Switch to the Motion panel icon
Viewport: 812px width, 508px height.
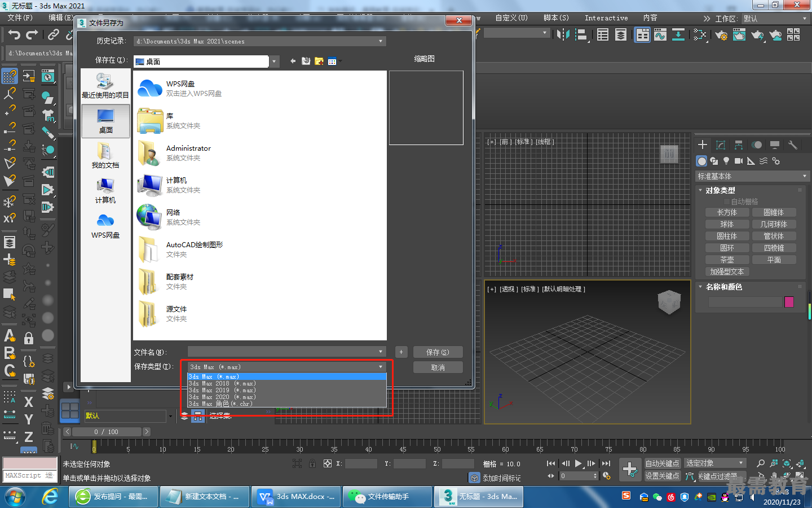(x=757, y=145)
